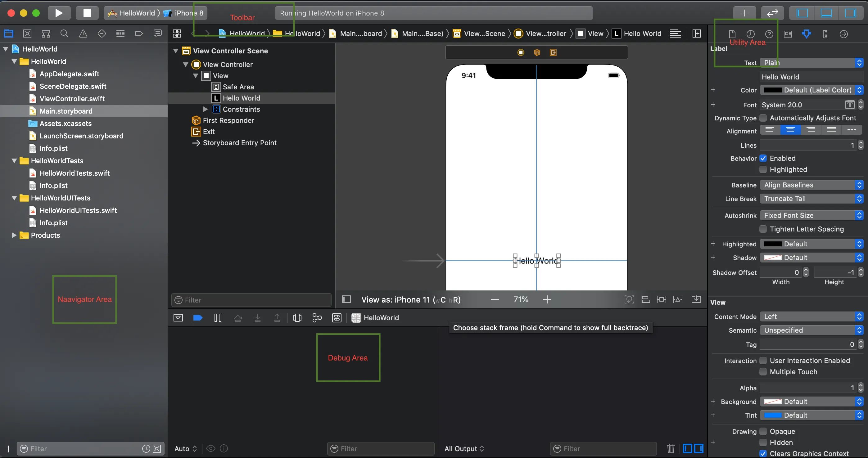Viewport: 868px width, 458px height.
Task: Open the Issue navigator warning icon
Action: tap(83, 34)
